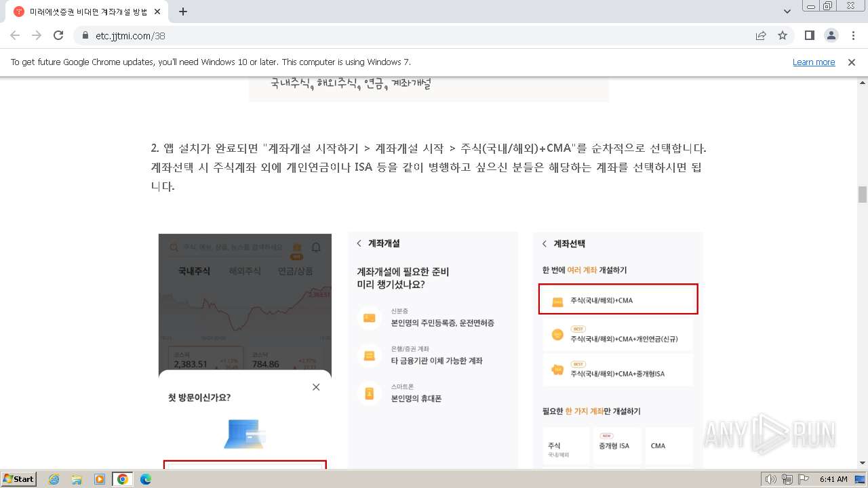Image resolution: width=868 pixels, height=488 pixels.
Task: Click the browser forward arrow
Action: [x=37, y=35]
